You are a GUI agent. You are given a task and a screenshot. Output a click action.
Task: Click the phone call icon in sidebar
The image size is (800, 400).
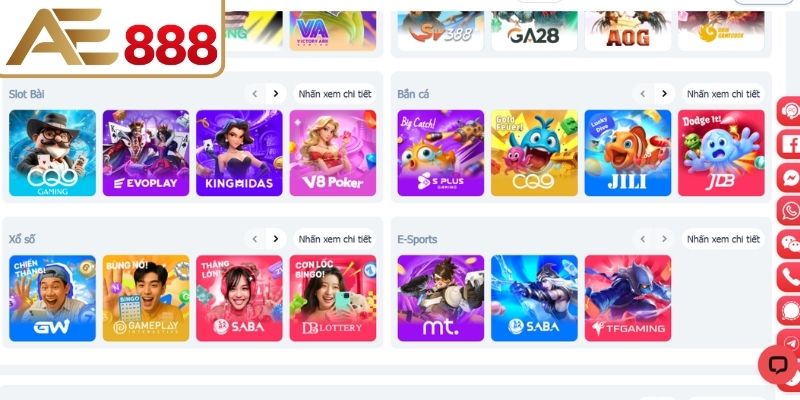[789, 277]
